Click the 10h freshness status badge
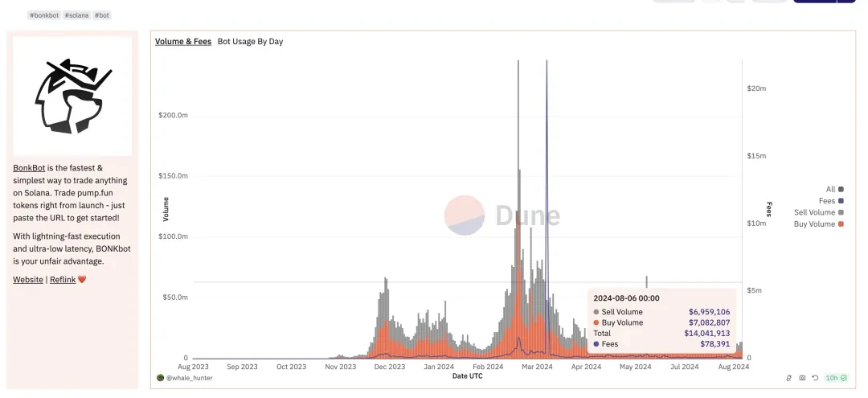Viewport: 868px width, 398px height. (836, 378)
